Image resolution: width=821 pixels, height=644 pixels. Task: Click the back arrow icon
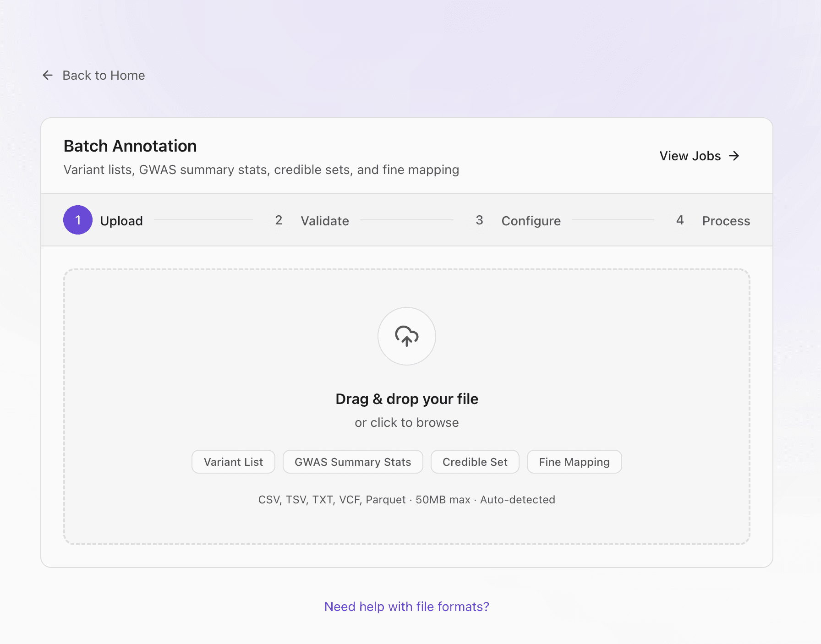[x=48, y=75]
